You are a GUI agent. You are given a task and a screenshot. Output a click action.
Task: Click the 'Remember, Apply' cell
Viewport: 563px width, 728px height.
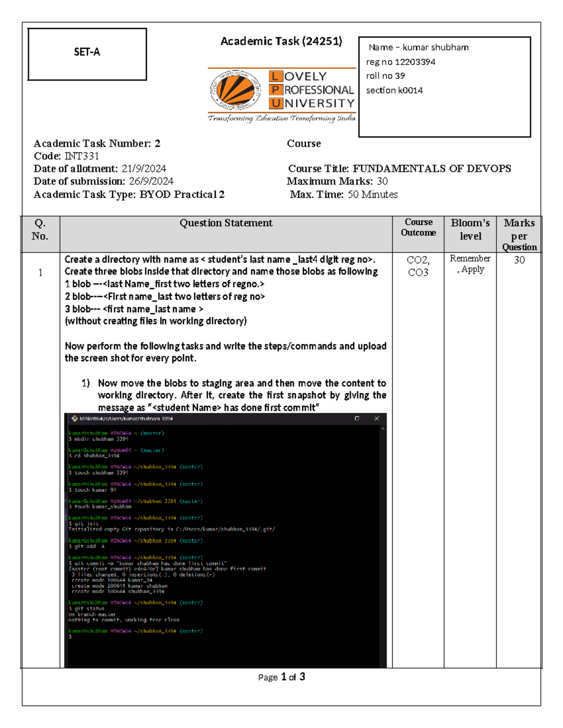[470, 264]
